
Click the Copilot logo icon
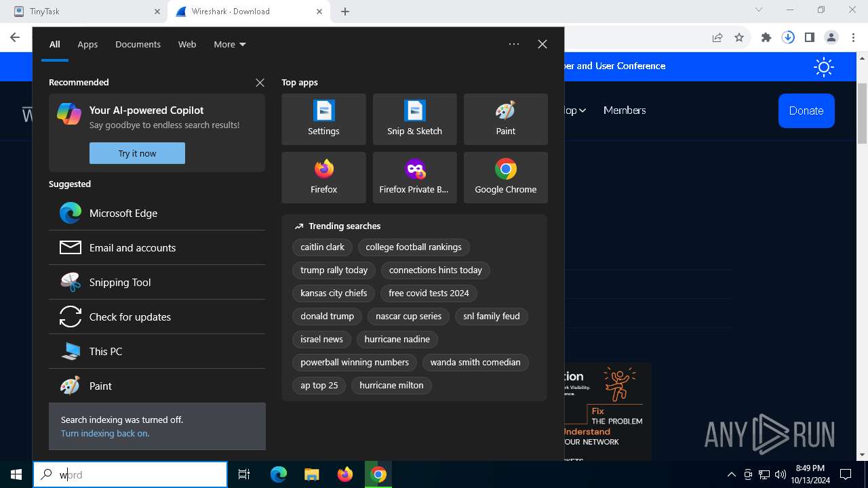(69, 114)
